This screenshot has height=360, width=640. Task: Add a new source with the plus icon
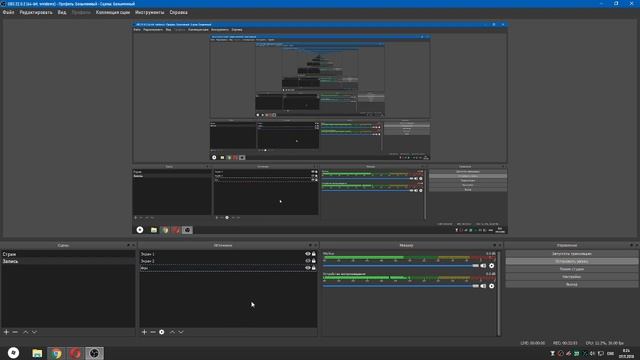[144, 332]
